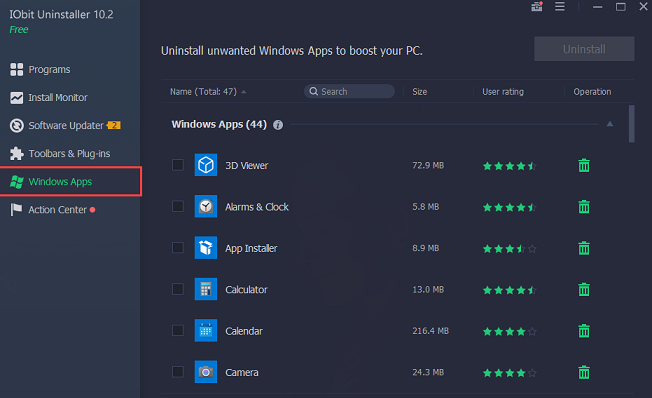
Task: Open Action Center section
Action: [48, 210]
